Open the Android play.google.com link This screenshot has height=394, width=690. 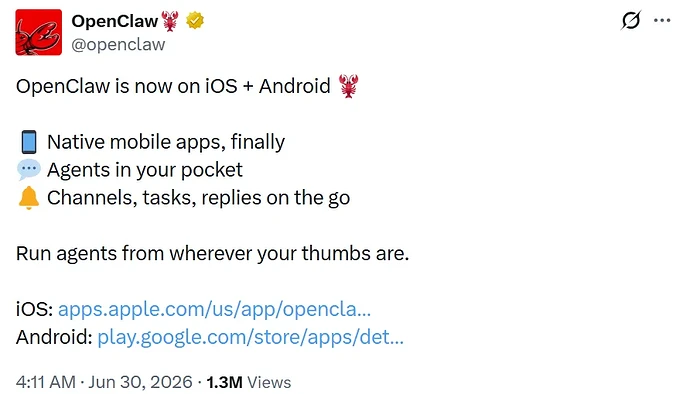[x=250, y=337]
